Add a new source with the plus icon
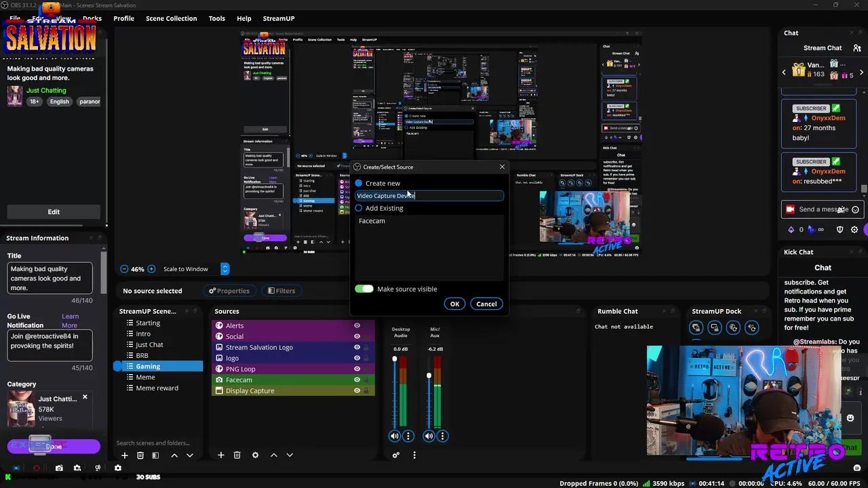868x488 pixels. (220, 455)
